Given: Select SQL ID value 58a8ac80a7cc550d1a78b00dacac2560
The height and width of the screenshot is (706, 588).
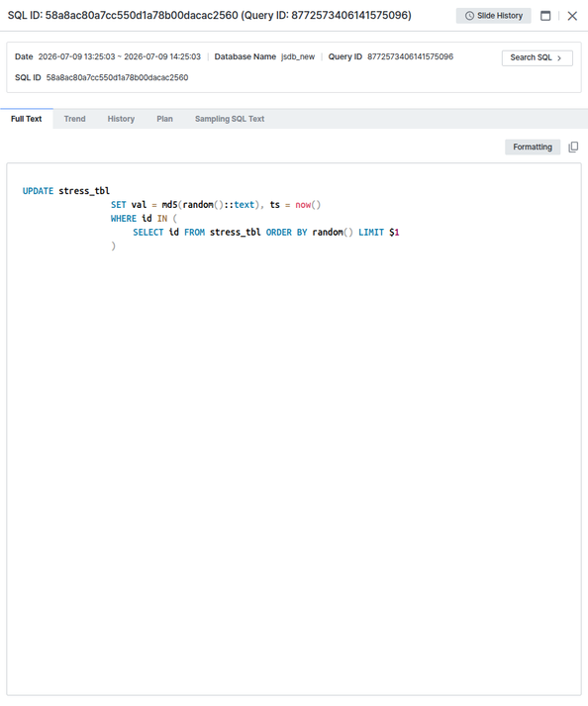Looking at the screenshot, I should [117, 77].
